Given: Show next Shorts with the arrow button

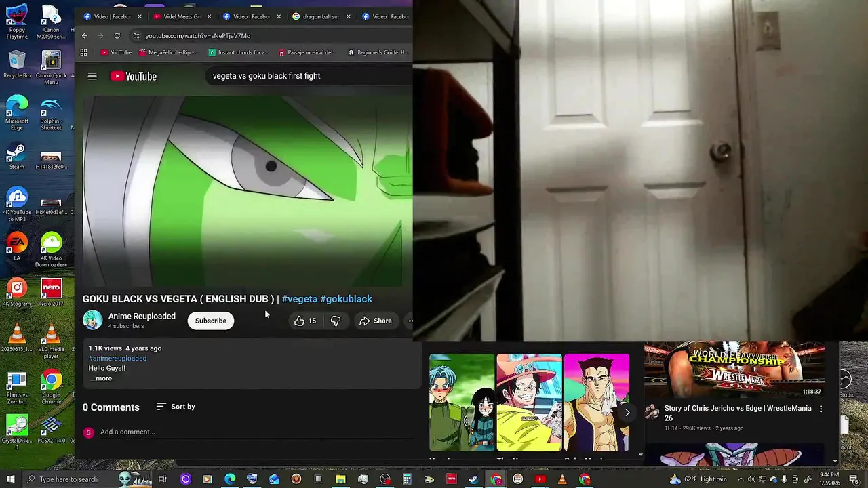Looking at the screenshot, I should click(627, 412).
